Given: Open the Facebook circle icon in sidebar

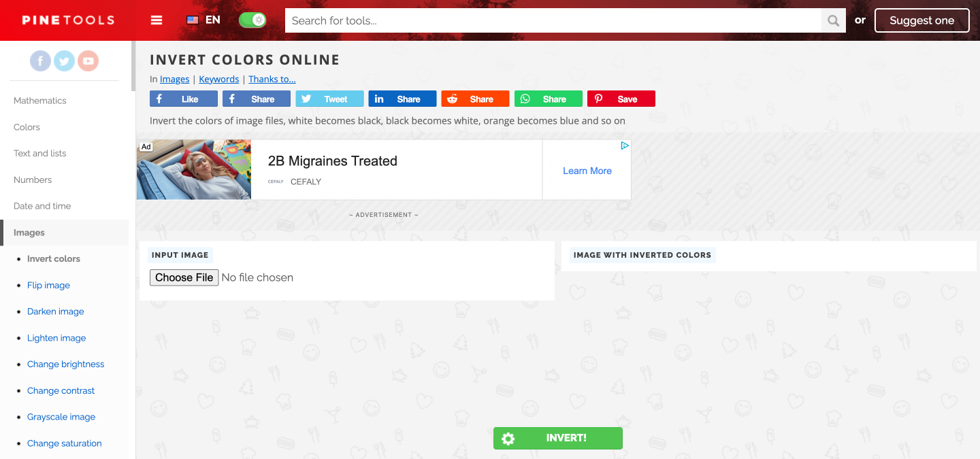Looking at the screenshot, I should coord(41,61).
